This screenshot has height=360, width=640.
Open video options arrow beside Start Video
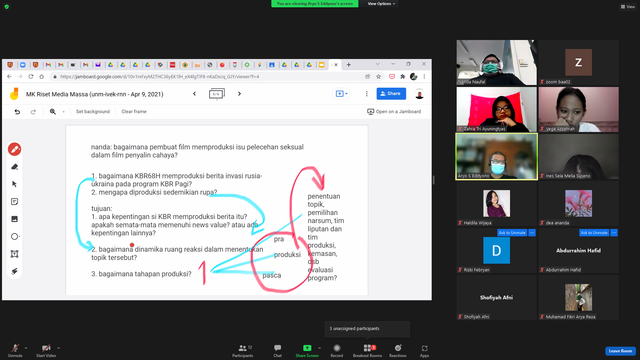58,348
